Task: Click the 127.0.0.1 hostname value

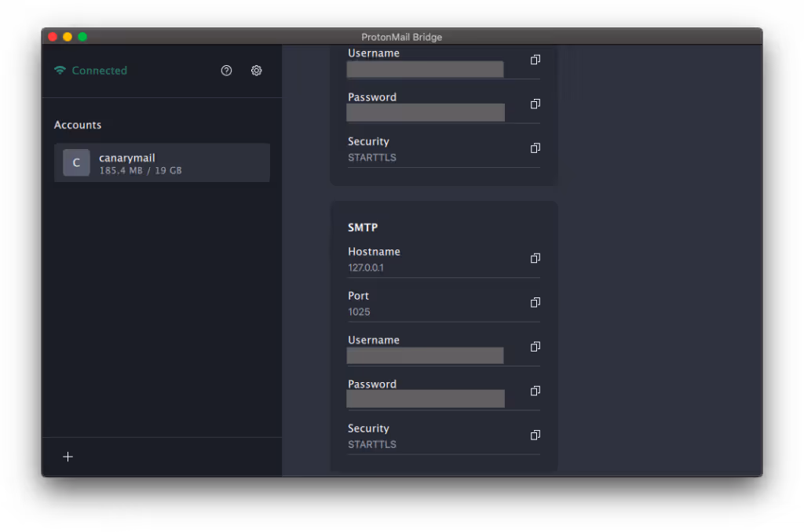Action: 366,268
